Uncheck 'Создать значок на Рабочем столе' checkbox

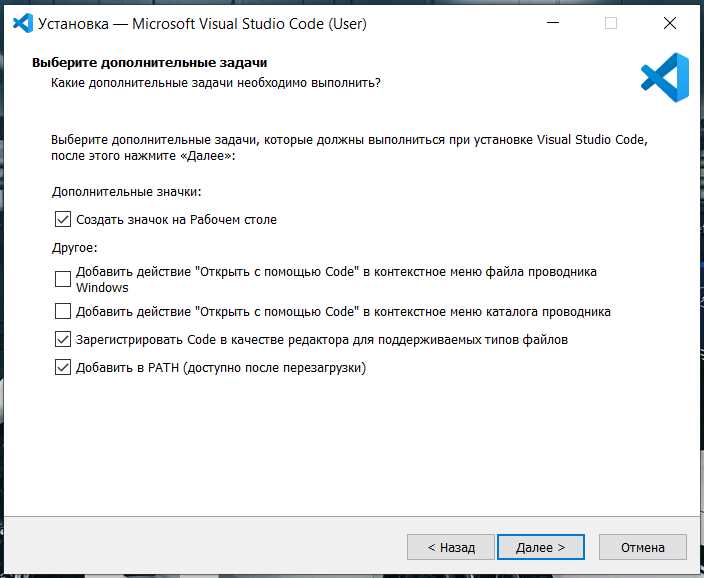(63, 220)
